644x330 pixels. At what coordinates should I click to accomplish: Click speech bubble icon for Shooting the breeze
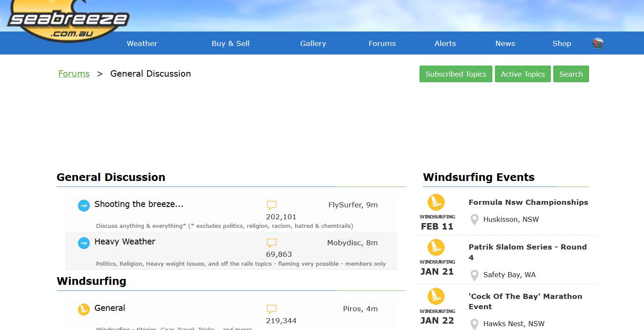pyautogui.click(x=272, y=205)
